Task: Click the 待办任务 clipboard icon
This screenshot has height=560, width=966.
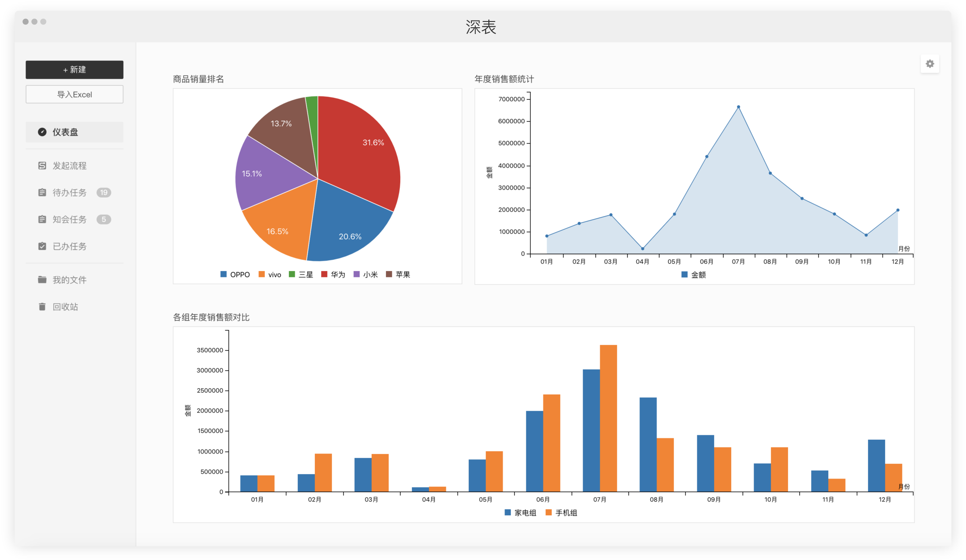Action: tap(42, 192)
